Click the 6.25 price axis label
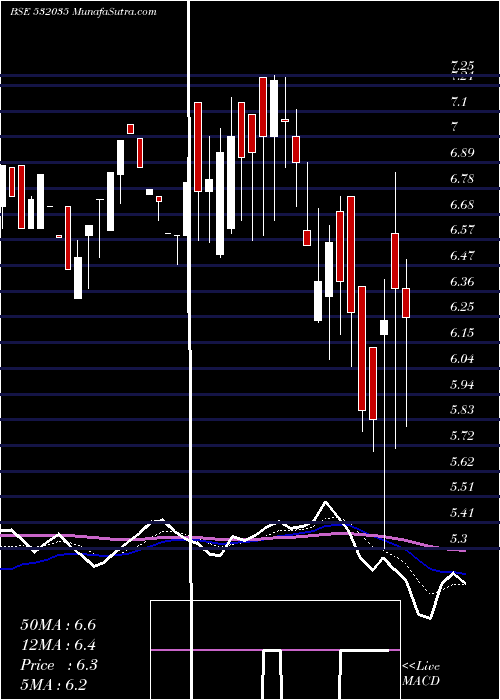Image resolution: width=500 pixels, height=700 pixels. (462, 307)
